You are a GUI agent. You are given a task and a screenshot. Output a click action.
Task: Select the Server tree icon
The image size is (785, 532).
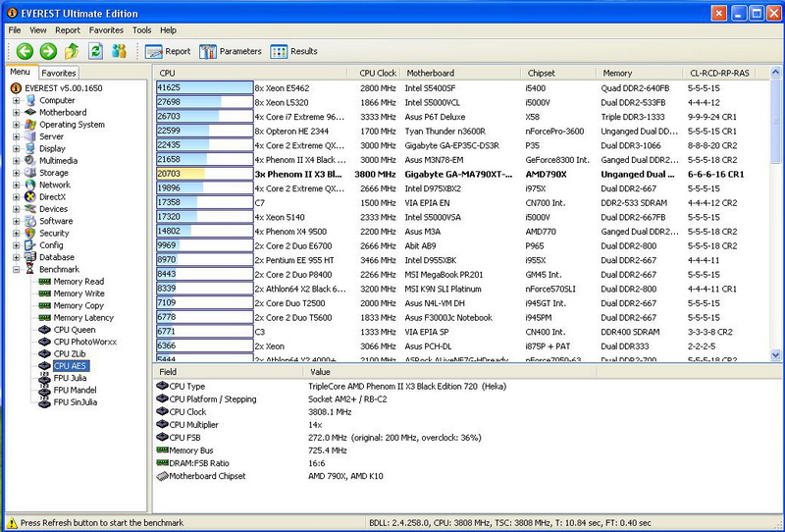30,136
